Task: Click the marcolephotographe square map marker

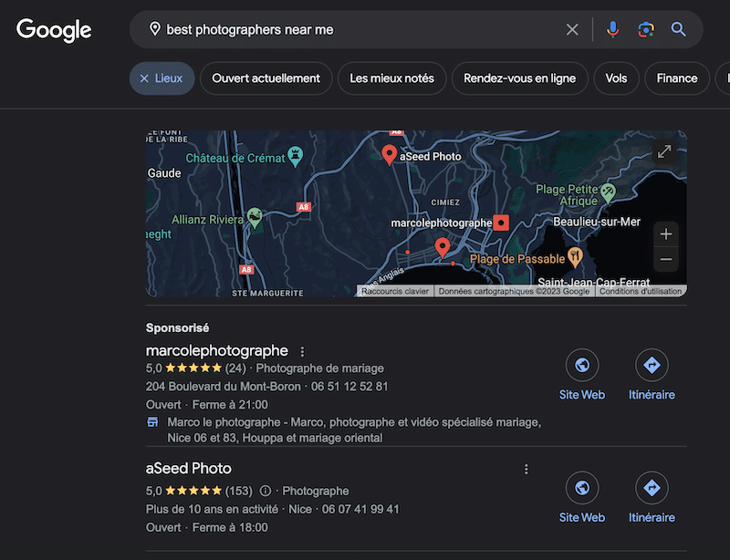Action: tap(501, 223)
